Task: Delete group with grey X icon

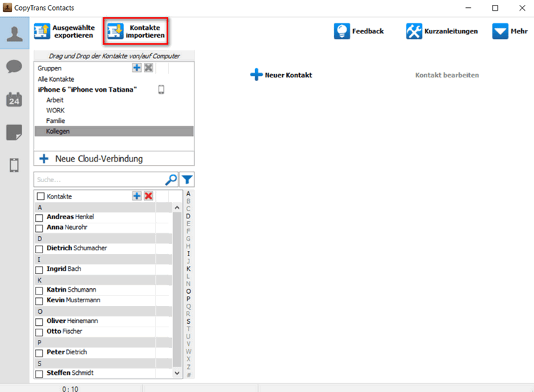Action: [149, 68]
